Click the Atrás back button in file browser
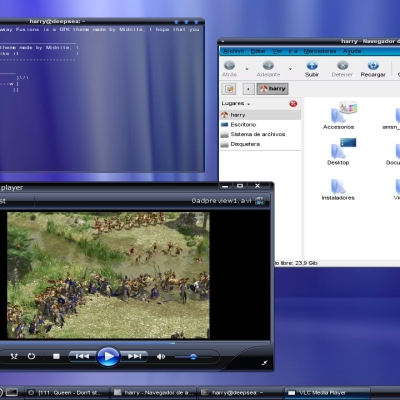The image size is (400, 400). click(229, 69)
